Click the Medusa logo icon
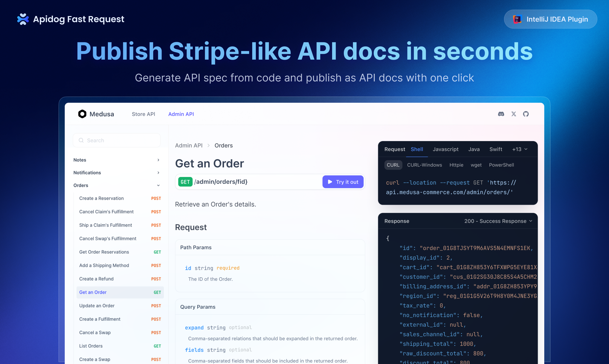Viewport: 609px width, 364px height. click(x=82, y=114)
